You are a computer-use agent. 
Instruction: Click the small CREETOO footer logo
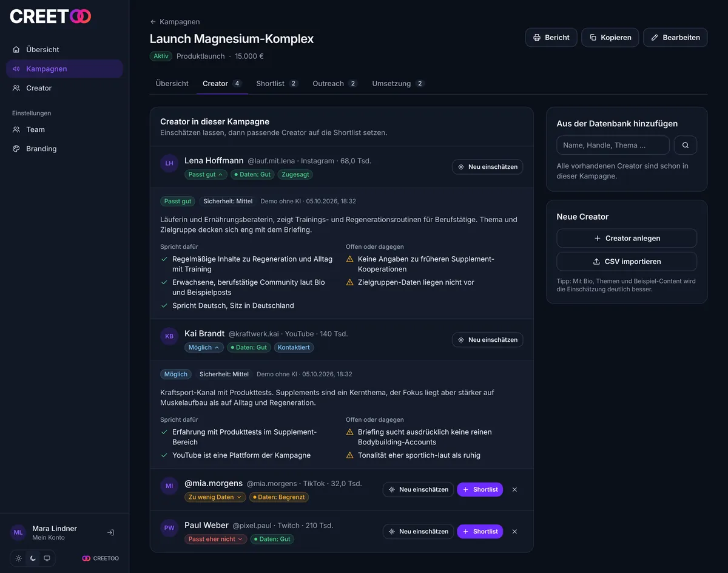(x=101, y=558)
